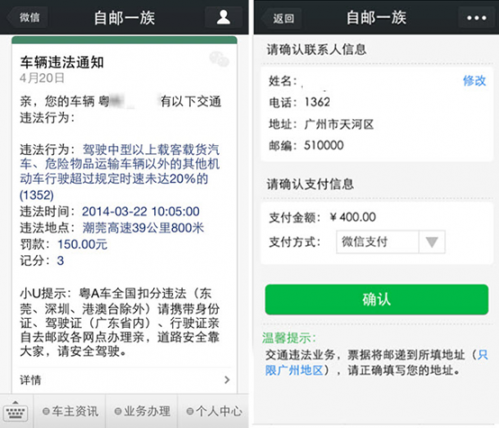The width and height of the screenshot is (499, 428).
Task: Click the 自邮一族 title in left screen
Action: pos(125,18)
